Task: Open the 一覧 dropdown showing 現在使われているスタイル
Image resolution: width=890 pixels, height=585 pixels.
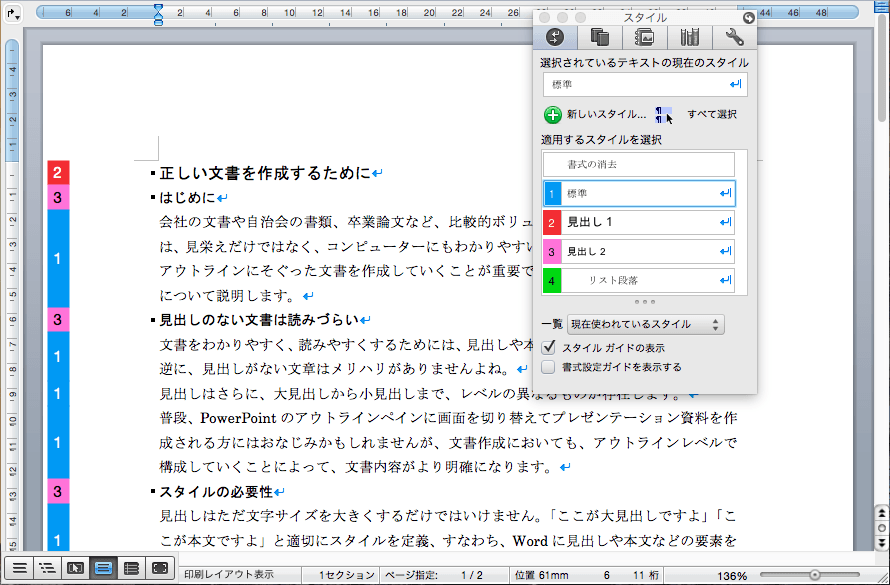Action: coord(646,325)
